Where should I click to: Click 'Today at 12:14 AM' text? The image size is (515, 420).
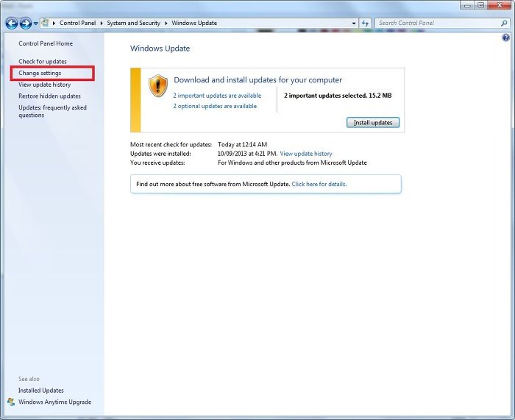(242, 144)
